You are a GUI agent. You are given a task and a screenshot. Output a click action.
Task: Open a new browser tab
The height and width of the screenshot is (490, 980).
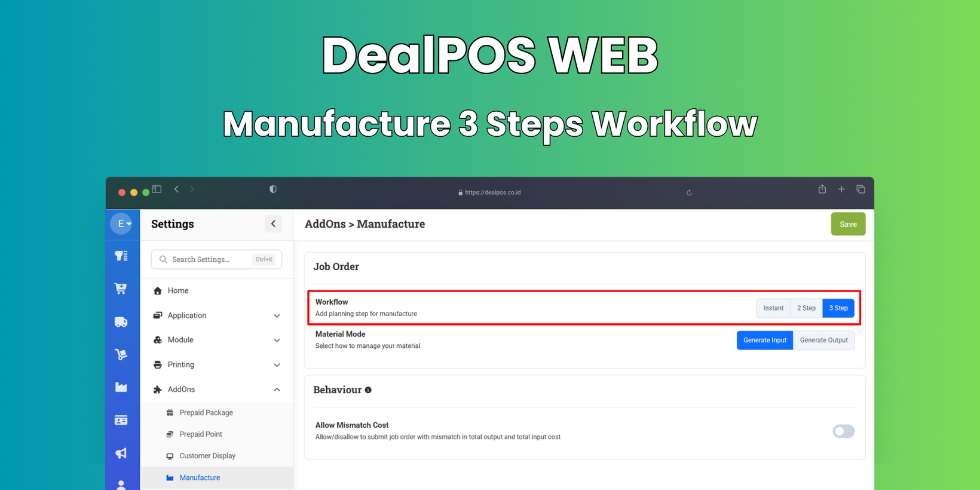click(x=841, y=189)
